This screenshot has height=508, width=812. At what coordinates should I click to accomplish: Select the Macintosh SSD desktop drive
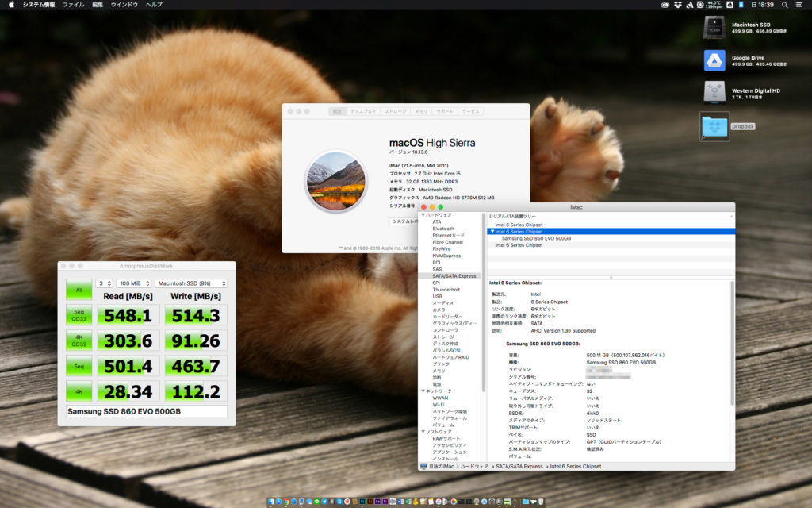click(x=714, y=28)
